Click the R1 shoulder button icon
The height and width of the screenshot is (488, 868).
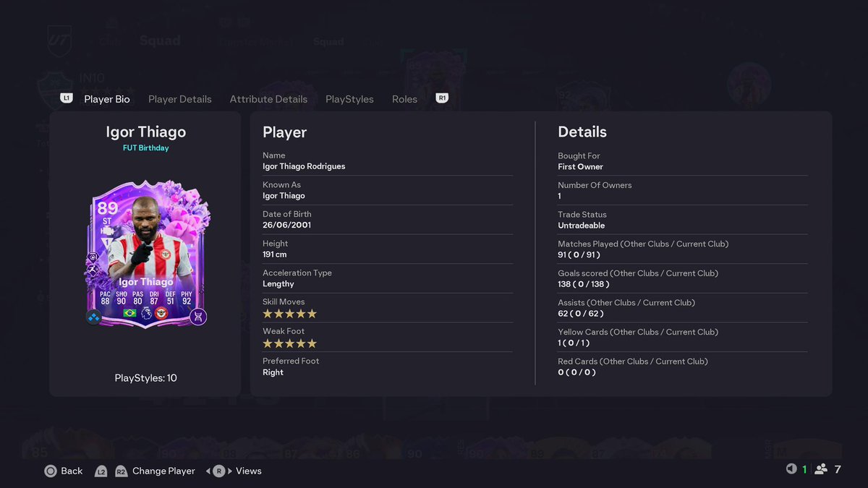[x=442, y=98]
